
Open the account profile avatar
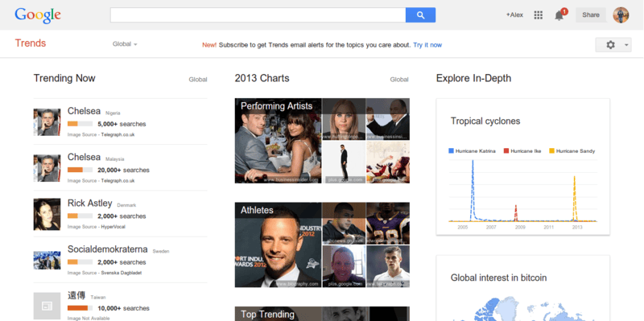[621, 14]
